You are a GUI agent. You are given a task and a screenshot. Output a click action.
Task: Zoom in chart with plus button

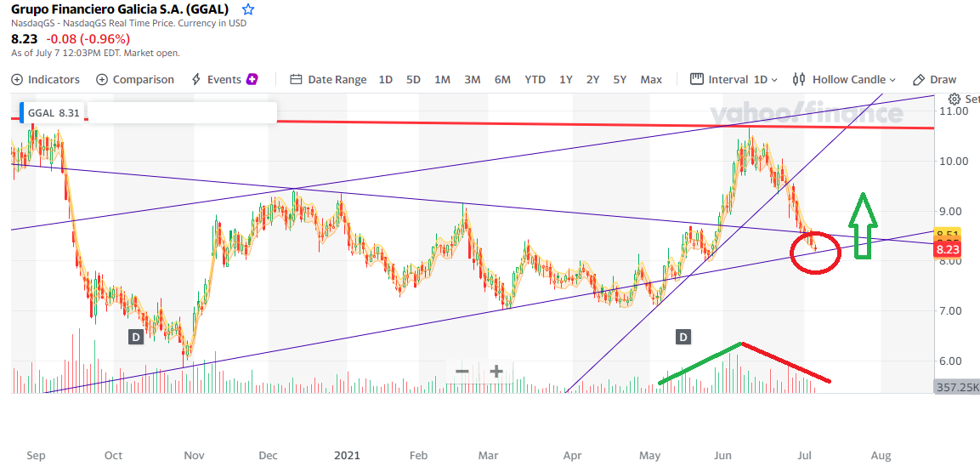pos(496,372)
